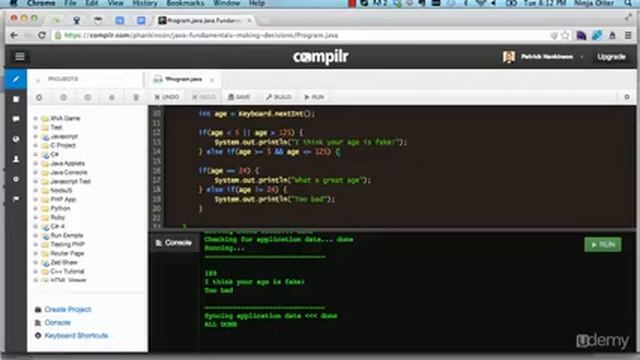The image size is (640, 360).
Task: Expand the Javascript project folder
Action: point(35,136)
